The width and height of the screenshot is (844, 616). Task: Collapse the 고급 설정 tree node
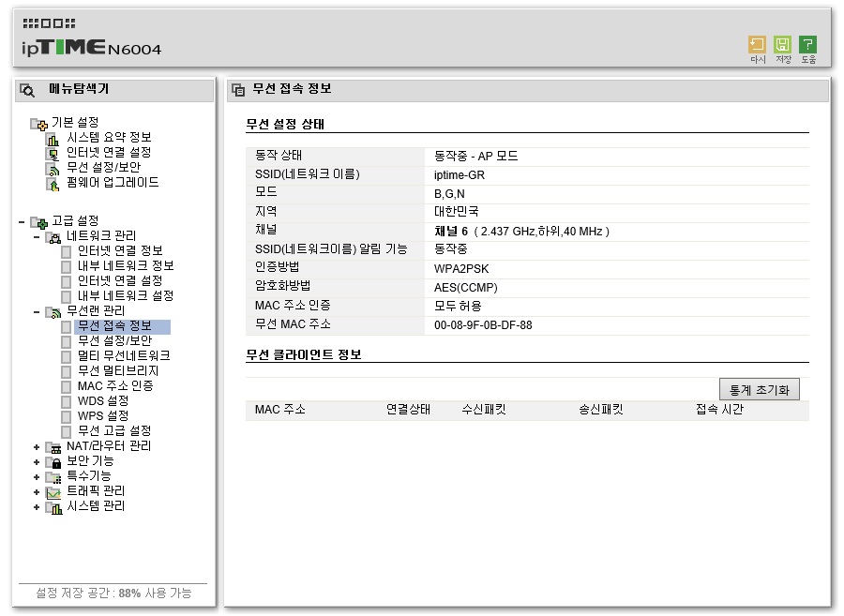click(21, 221)
